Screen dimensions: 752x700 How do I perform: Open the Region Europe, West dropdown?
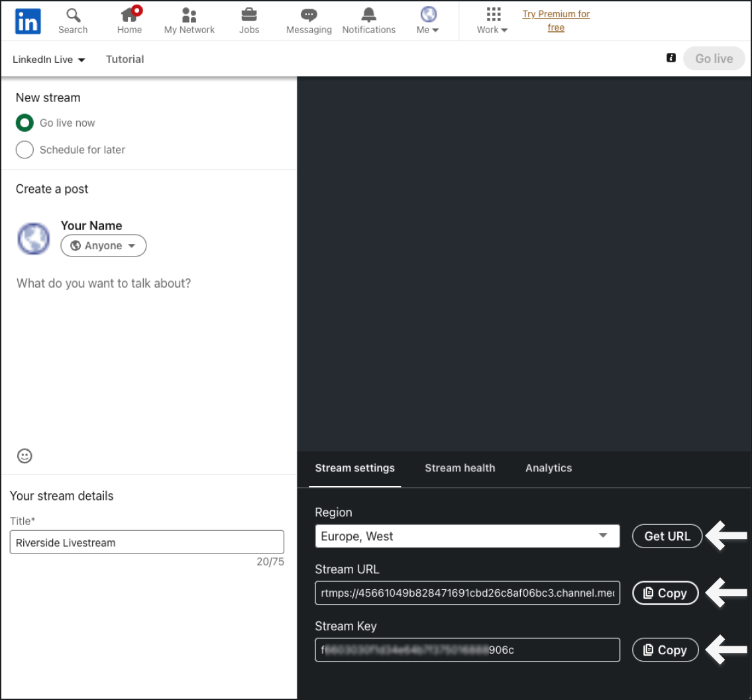[x=467, y=536]
